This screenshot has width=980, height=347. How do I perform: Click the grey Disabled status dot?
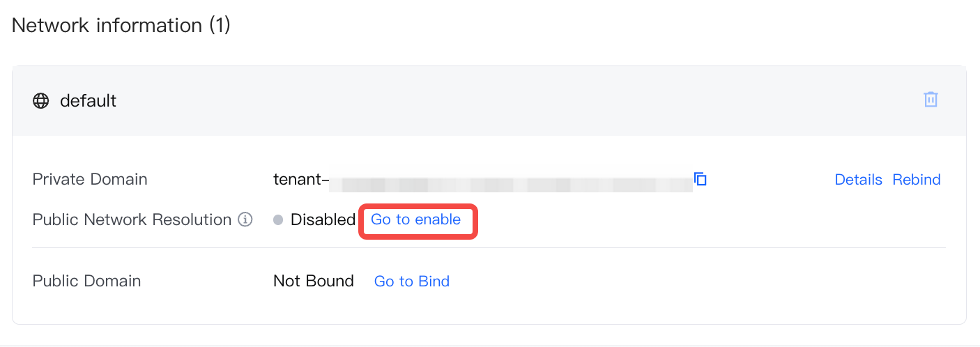pos(278,220)
